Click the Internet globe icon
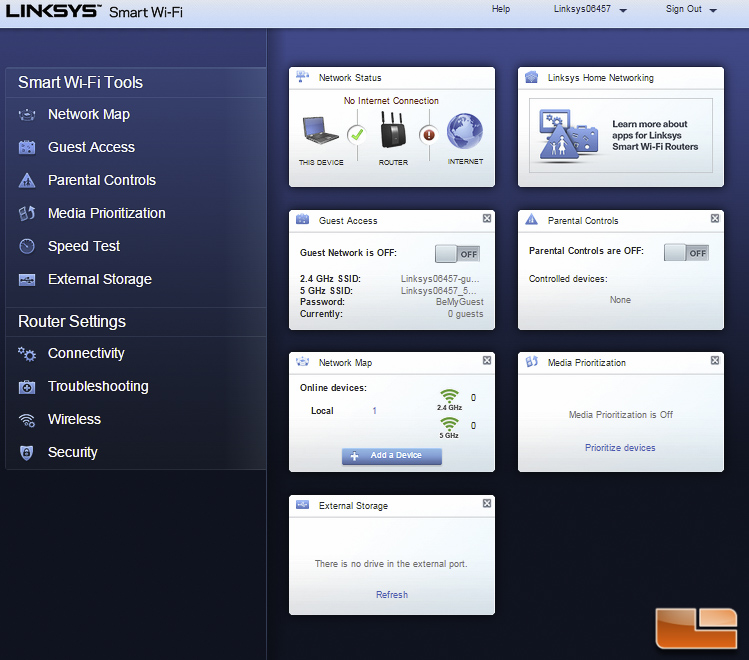This screenshot has width=749, height=660. (465, 131)
